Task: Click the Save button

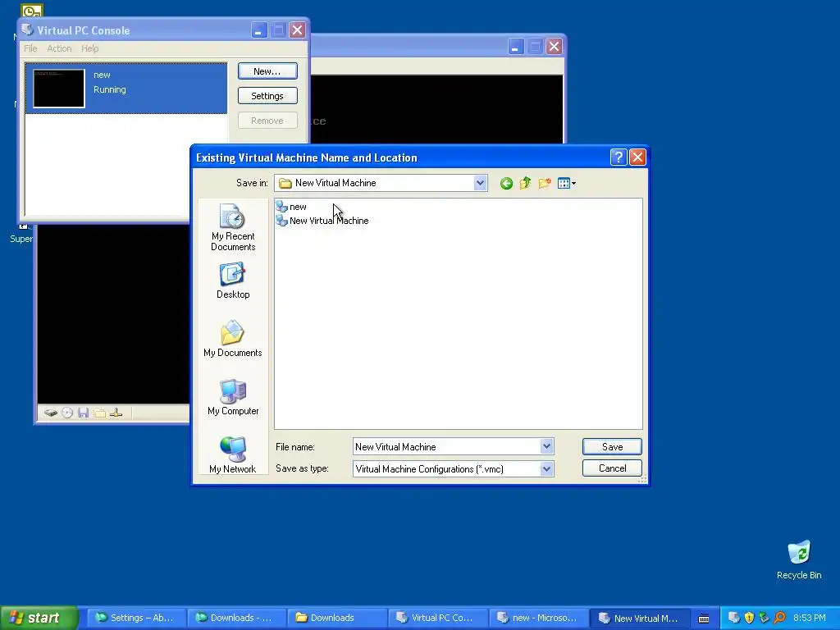Action: coord(612,447)
